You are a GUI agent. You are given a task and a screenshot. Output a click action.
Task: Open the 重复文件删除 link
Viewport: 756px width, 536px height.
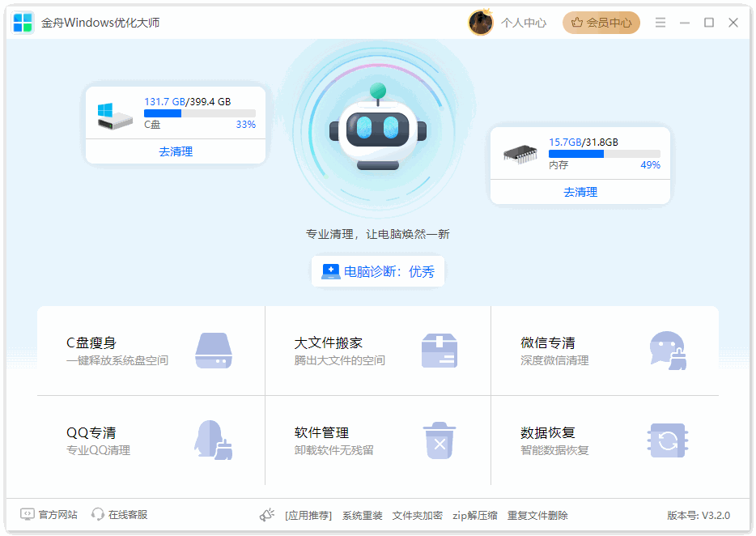click(x=537, y=516)
